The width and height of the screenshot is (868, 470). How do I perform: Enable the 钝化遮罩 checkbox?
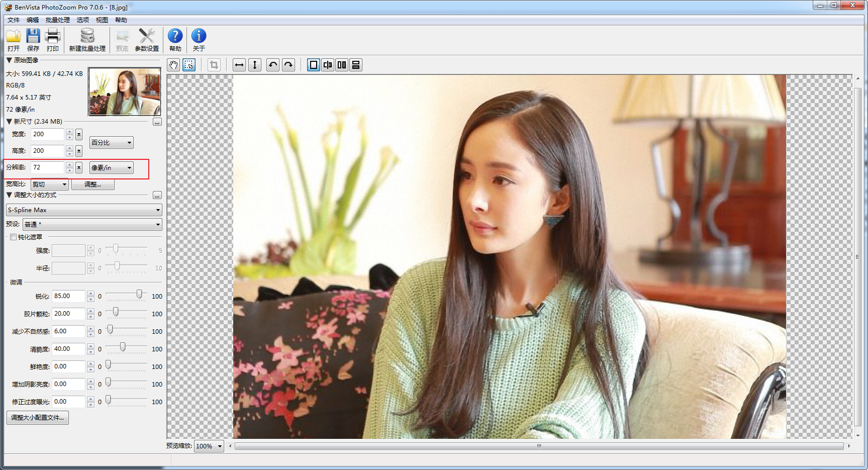coord(13,237)
